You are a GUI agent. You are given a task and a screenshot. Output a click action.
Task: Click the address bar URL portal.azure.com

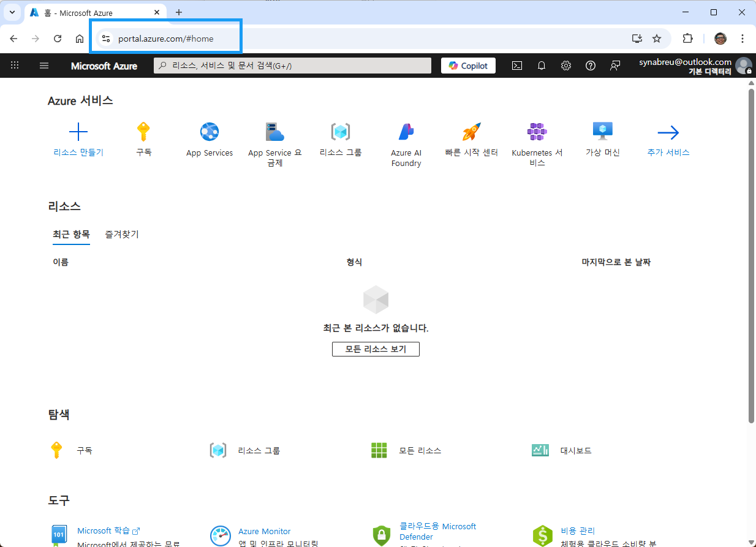pos(166,39)
